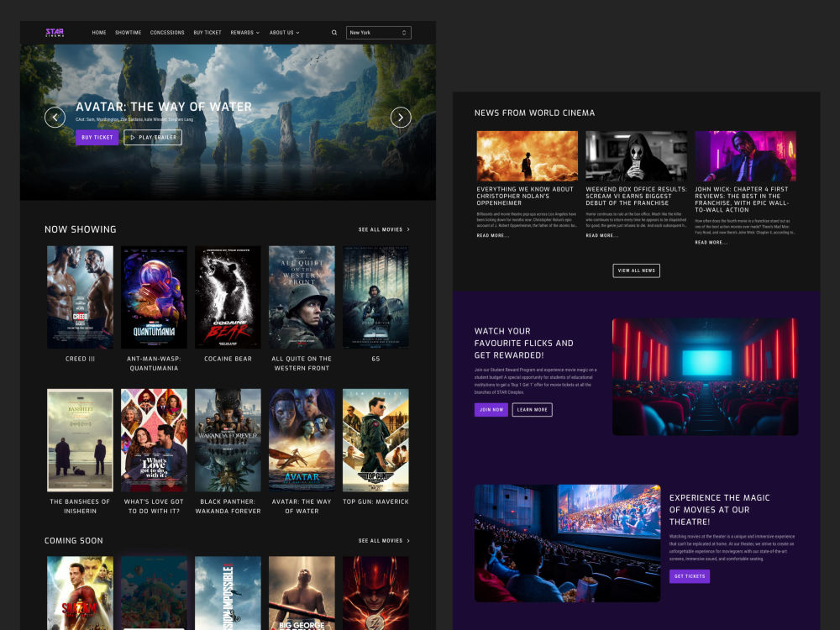The image size is (840, 630).
Task: Open Avatar The Way of Water poster
Action: pyautogui.click(x=302, y=440)
